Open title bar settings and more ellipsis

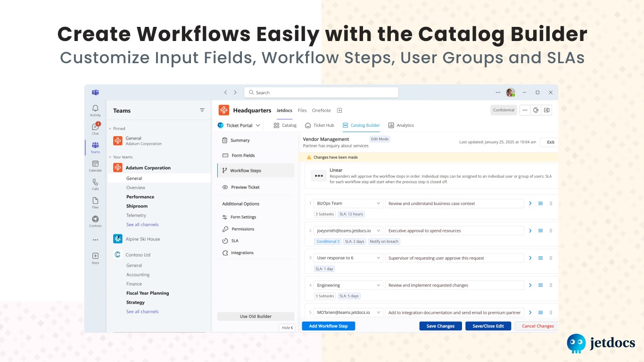click(498, 92)
